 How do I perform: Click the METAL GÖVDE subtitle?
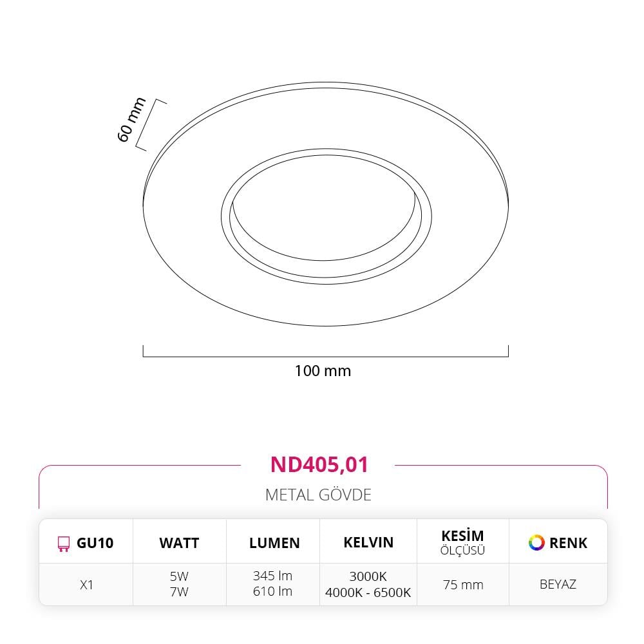click(x=318, y=495)
